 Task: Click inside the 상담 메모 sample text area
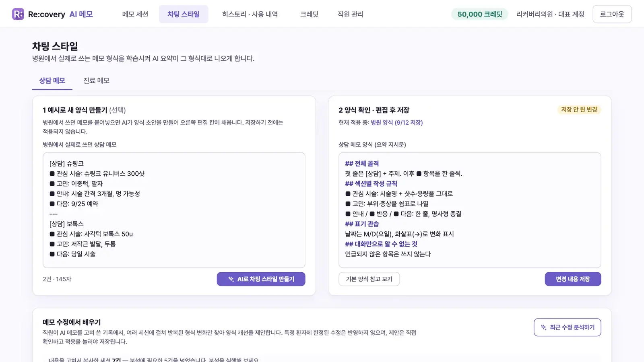174,210
